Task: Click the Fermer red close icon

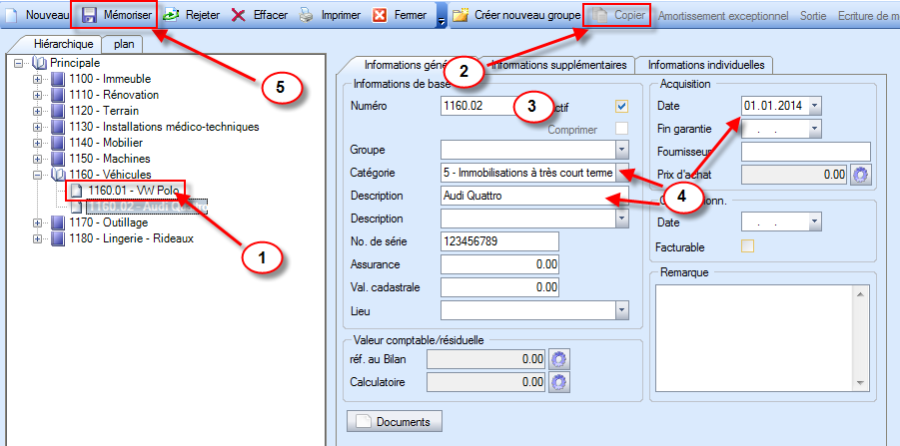Action: tap(379, 15)
